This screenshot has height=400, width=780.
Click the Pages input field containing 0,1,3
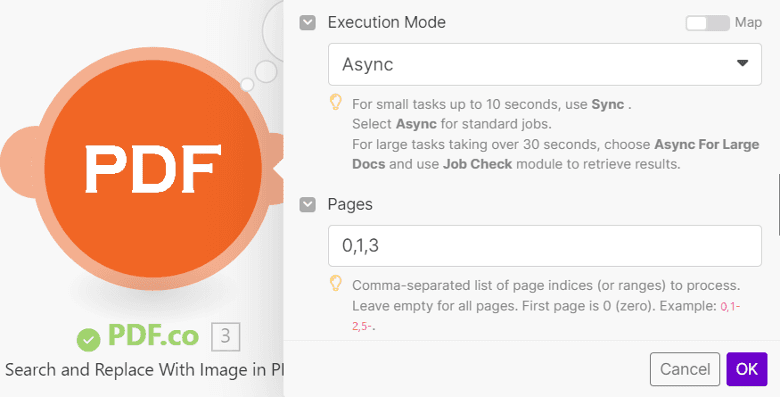(545, 246)
